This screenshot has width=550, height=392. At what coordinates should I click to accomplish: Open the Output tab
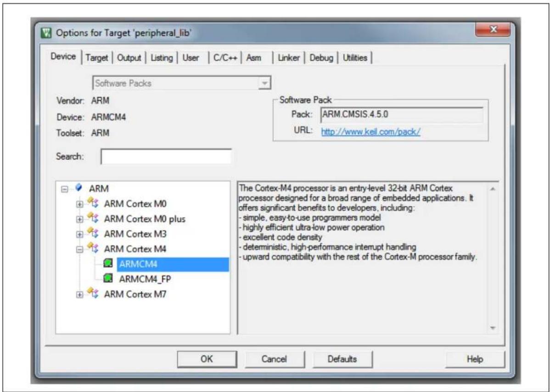[x=129, y=58]
